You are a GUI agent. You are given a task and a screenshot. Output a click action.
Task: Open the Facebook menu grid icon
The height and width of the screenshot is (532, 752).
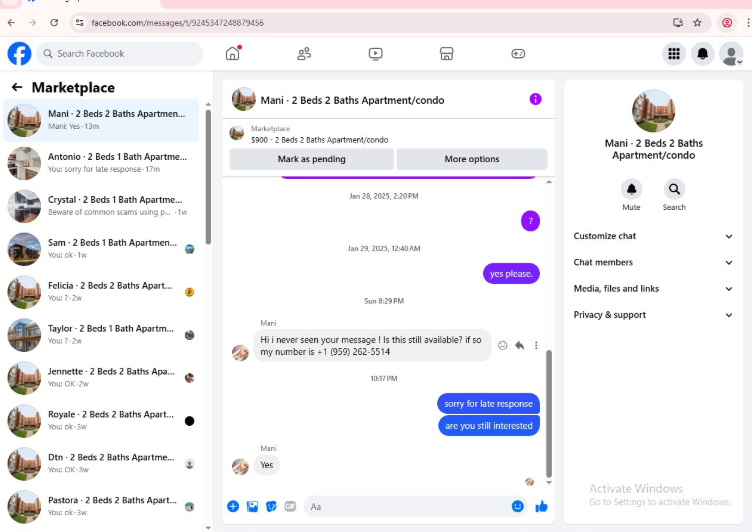click(674, 54)
